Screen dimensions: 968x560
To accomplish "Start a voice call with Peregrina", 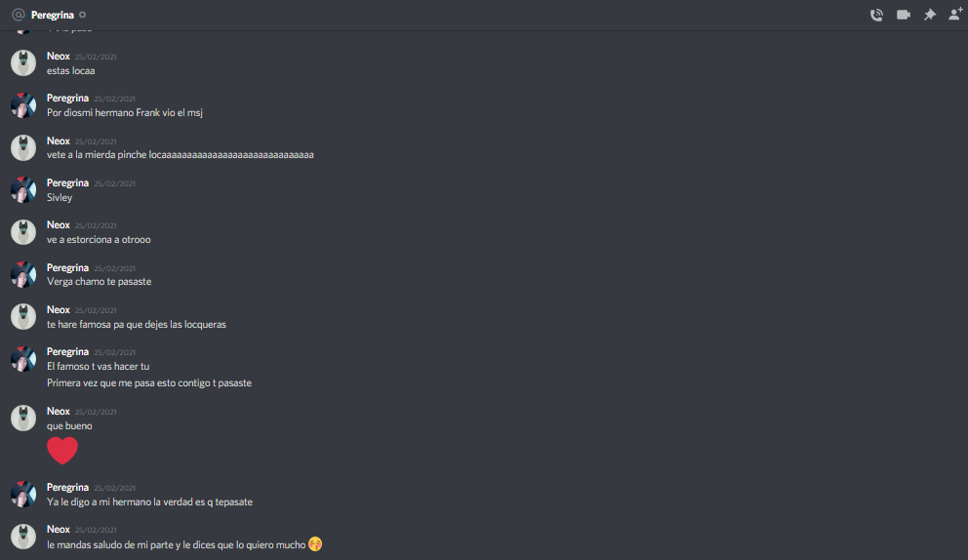I will [876, 15].
